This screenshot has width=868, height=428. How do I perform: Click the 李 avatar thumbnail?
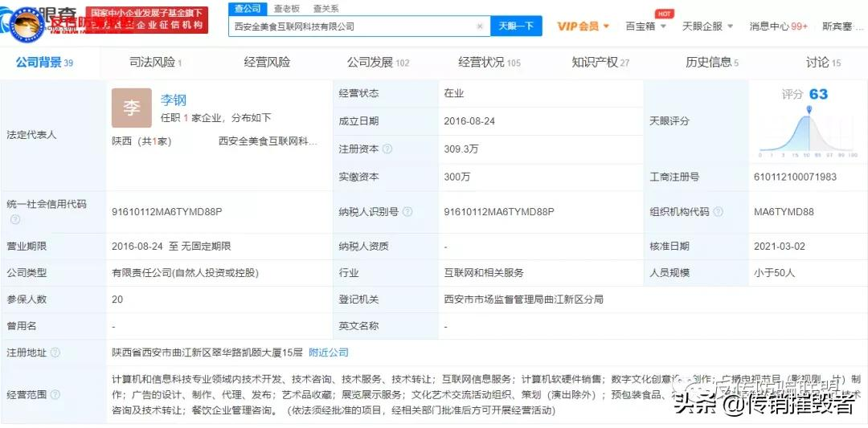point(132,108)
